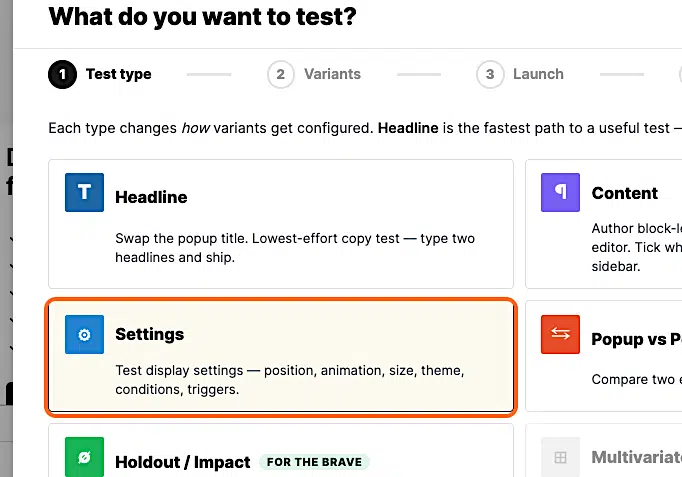Click the step 2 number circle
Image resolution: width=682 pixels, height=477 pixels.
(281, 74)
